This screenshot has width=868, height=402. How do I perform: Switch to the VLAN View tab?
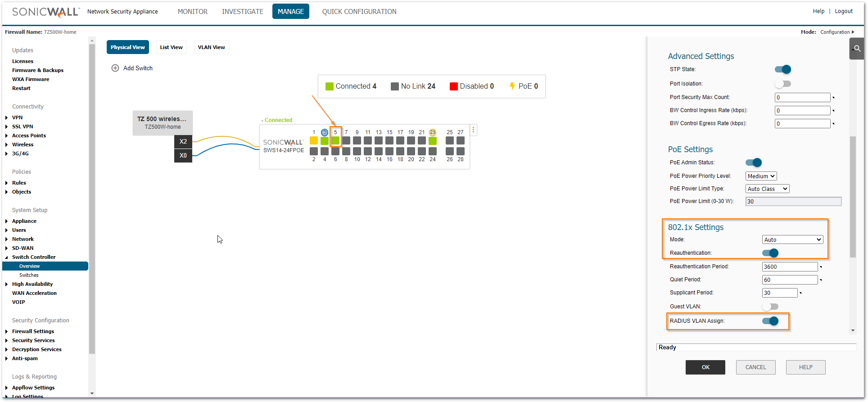pyautogui.click(x=211, y=47)
